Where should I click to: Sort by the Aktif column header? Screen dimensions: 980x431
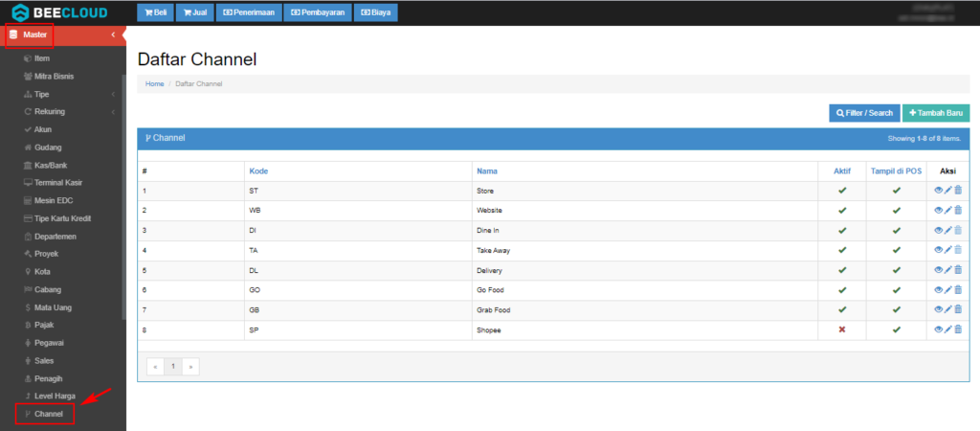pos(842,170)
